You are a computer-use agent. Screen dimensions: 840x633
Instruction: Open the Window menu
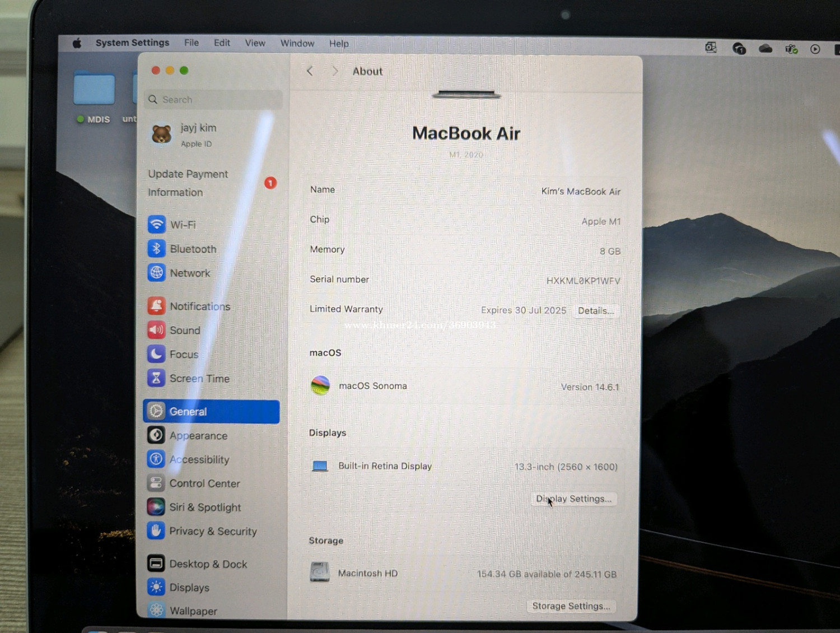297,43
